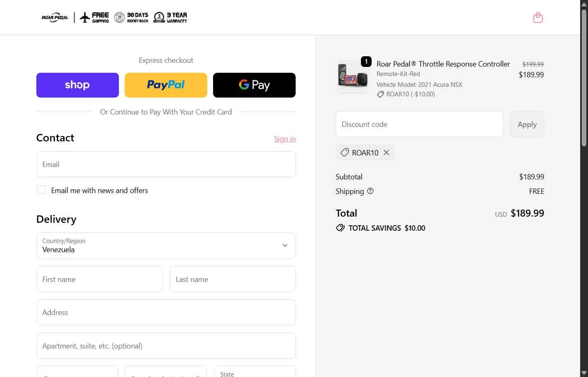This screenshot has height=377, width=588.
Task: Open the Country/Region dropdown
Action: tap(166, 246)
